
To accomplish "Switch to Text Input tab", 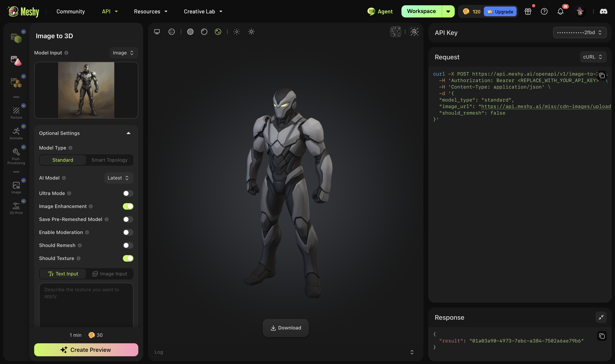I will 63,274.
